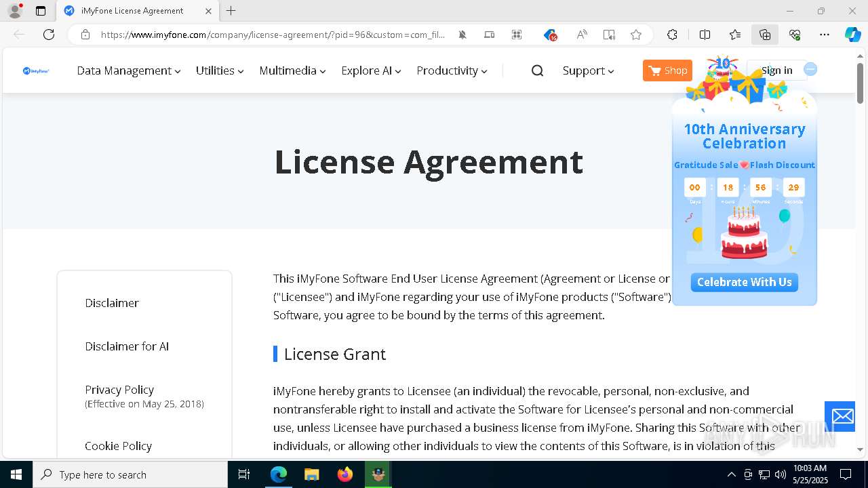Open Microsoft Edge from taskbar

279,474
